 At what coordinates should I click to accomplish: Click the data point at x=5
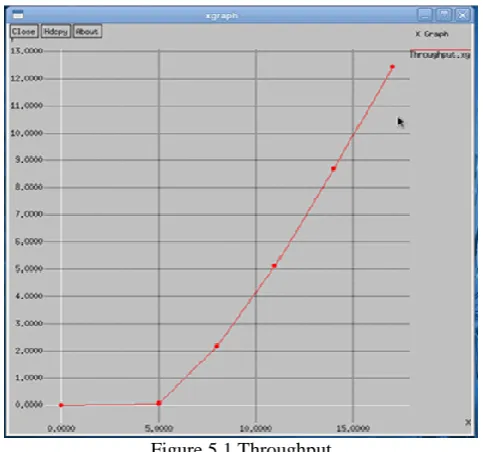click(x=159, y=403)
